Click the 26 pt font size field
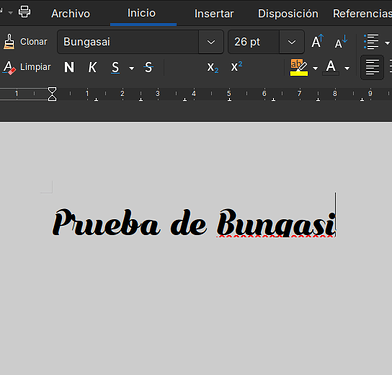Image resolution: width=392 pixels, height=375 pixels. (x=254, y=42)
